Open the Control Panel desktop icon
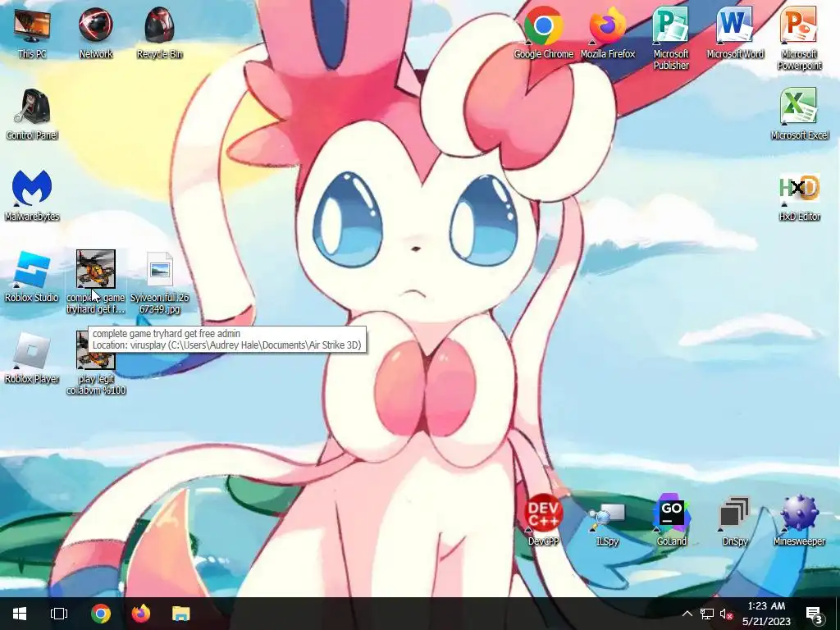This screenshot has width=840, height=630. coord(32,114)
